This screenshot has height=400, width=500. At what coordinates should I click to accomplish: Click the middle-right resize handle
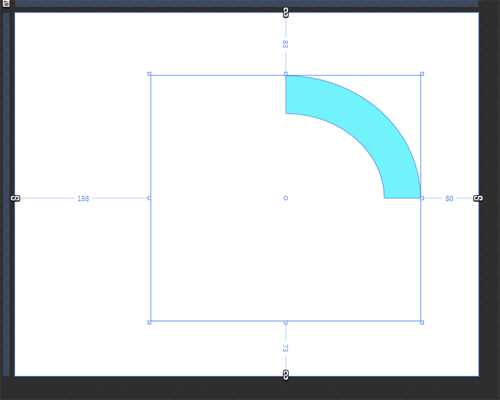pos(422,198)
